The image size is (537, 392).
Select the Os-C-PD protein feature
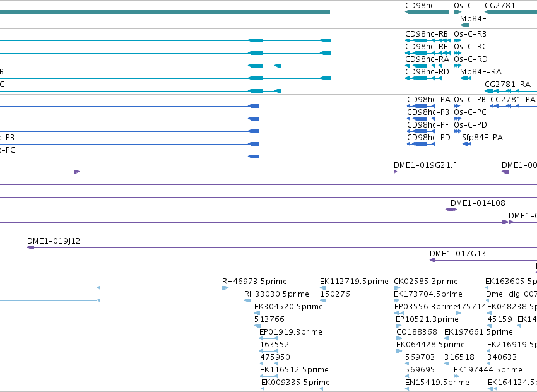[457, 131]
